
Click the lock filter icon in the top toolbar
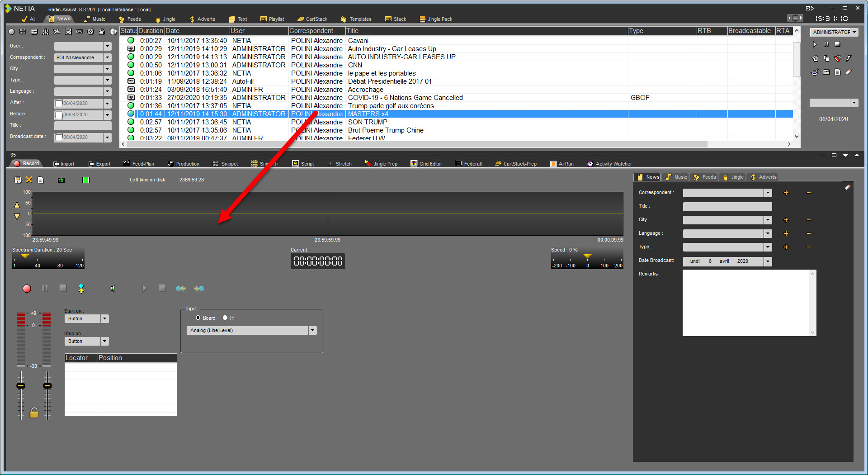(102, 32)
